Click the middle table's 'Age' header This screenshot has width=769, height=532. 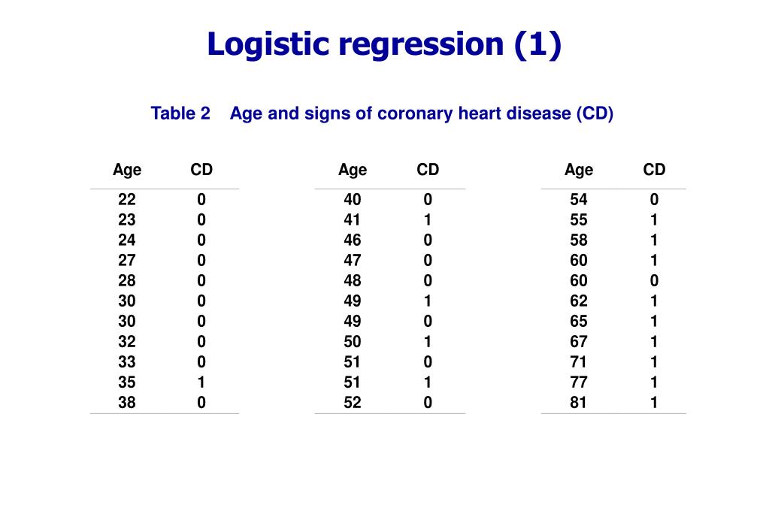point(353,170)
